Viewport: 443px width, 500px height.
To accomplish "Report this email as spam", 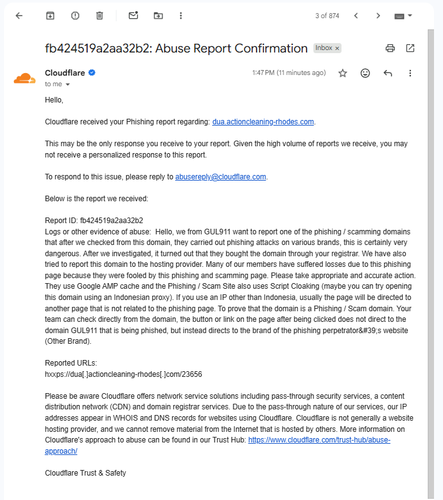I will click(75, 16).
